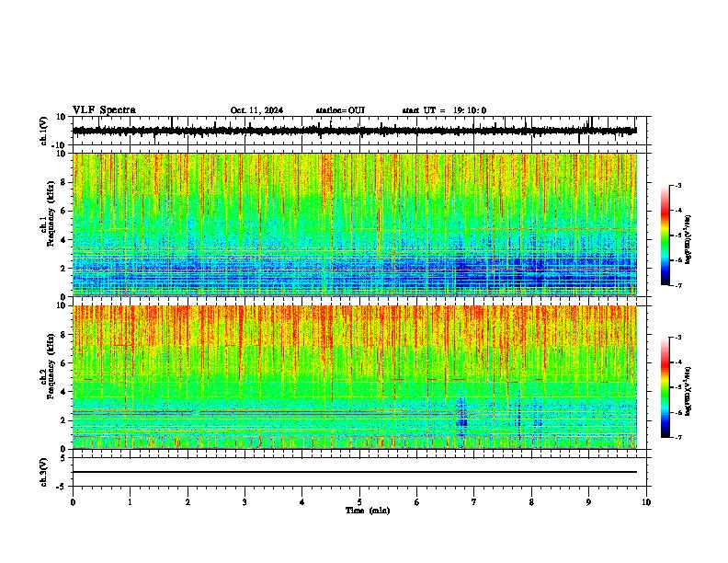Click tick label "4" on the Time axis
The height and width of the screenshot is (563, 728).
tap(302, 502)
